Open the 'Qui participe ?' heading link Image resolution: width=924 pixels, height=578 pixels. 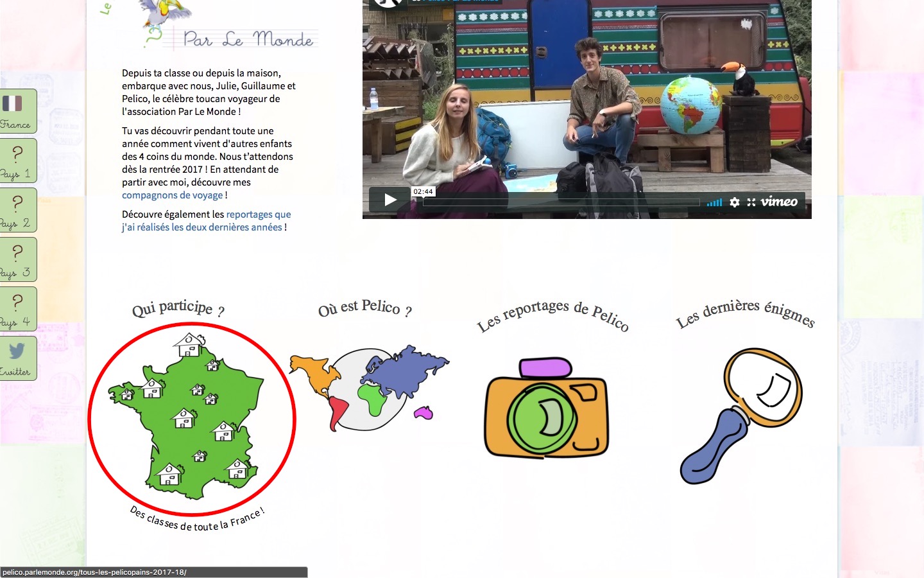[x=178, y=308]
